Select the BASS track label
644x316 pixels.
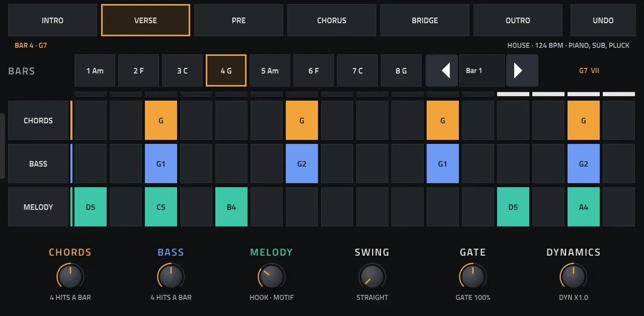[38, 164]
